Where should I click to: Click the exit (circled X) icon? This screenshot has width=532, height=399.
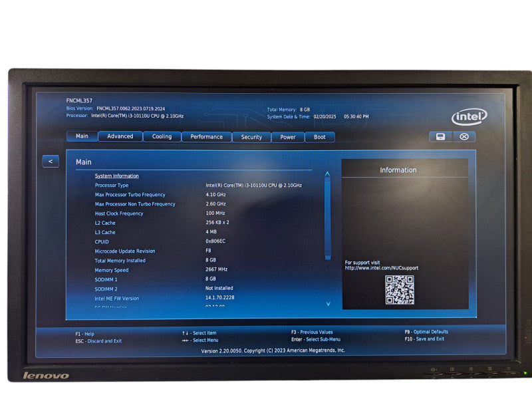click(x=464, y=137)
